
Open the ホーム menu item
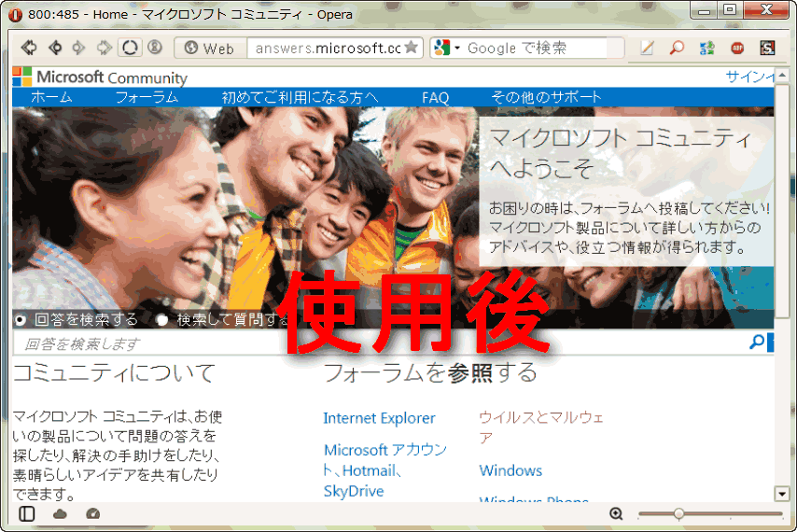(51, 97)
